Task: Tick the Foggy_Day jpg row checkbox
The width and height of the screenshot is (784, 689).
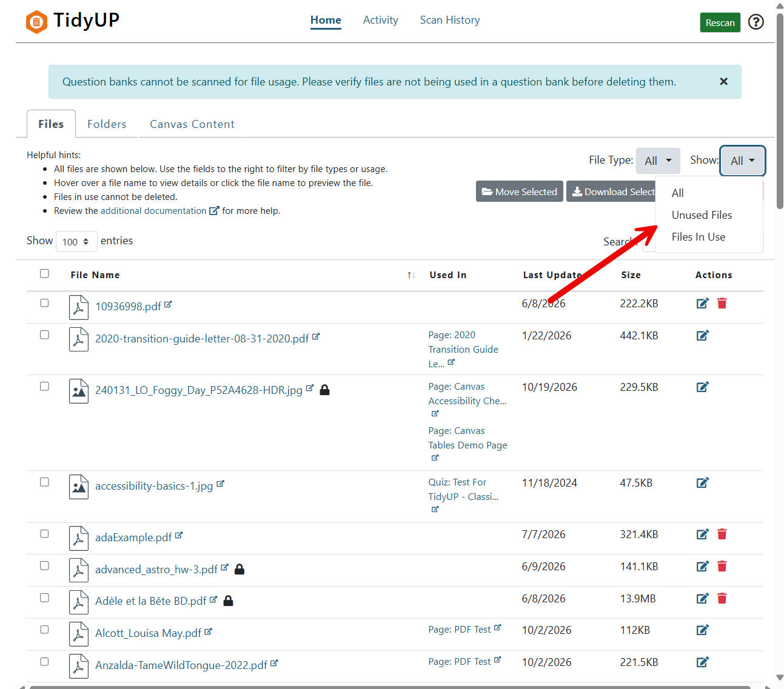Action: 44,387
